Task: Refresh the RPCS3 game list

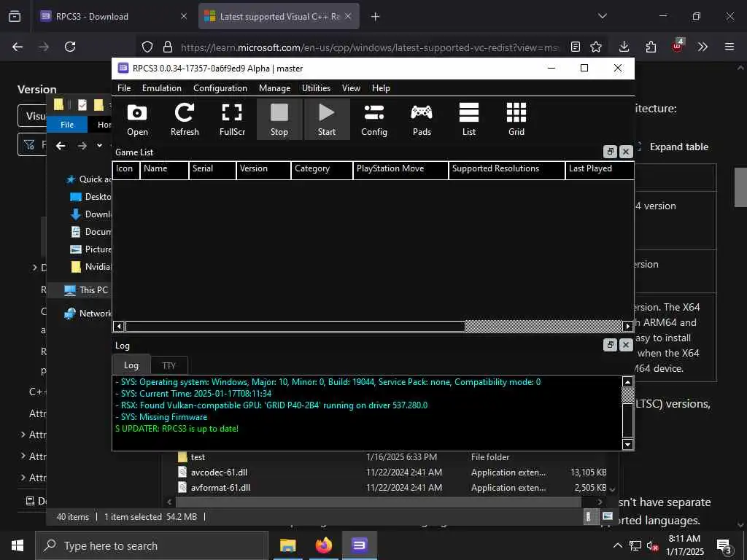Action: tap(185, 120)
